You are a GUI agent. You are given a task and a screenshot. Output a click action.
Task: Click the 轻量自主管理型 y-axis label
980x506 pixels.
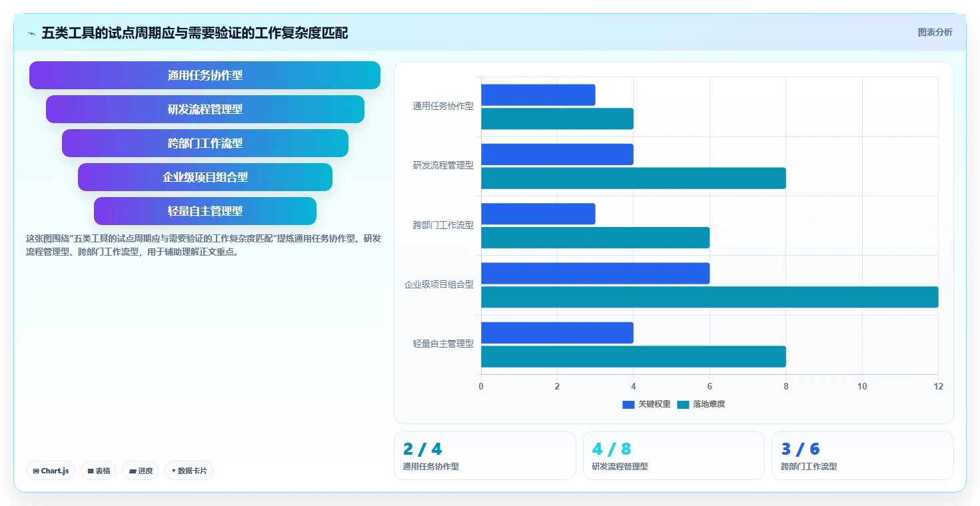click(x=443, y=344)
